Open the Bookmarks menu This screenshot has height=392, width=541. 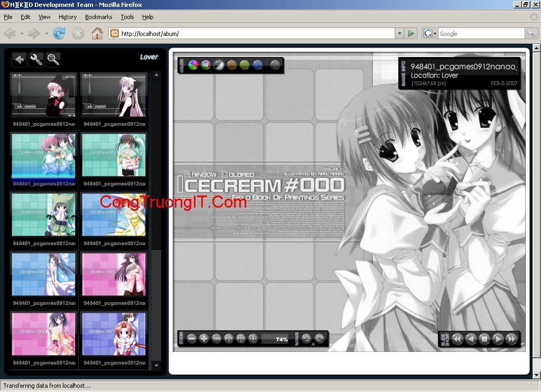click(99, 17)
